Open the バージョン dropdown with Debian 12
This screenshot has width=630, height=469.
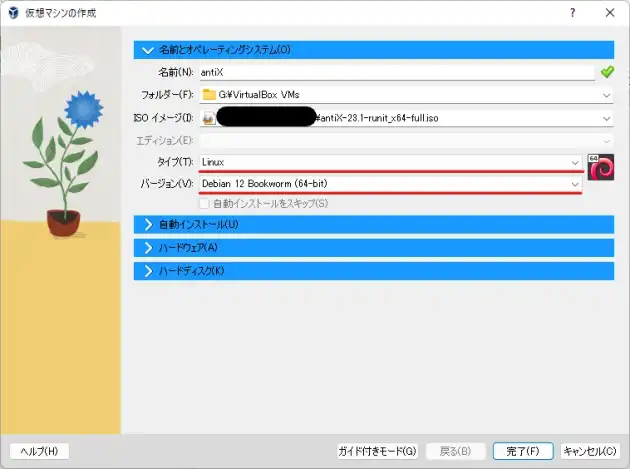click(574, 184)
